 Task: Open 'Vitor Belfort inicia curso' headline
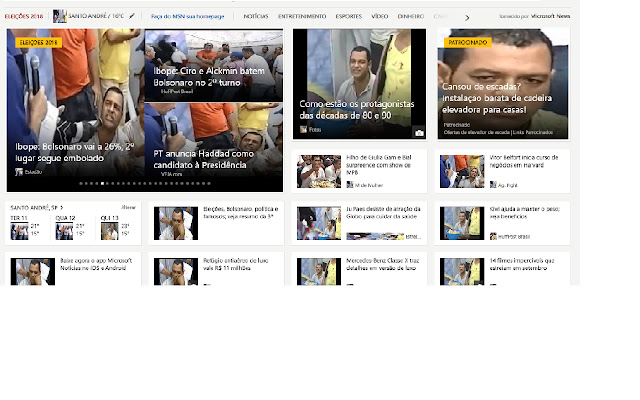pyautogui.click(x=524, y=161)
